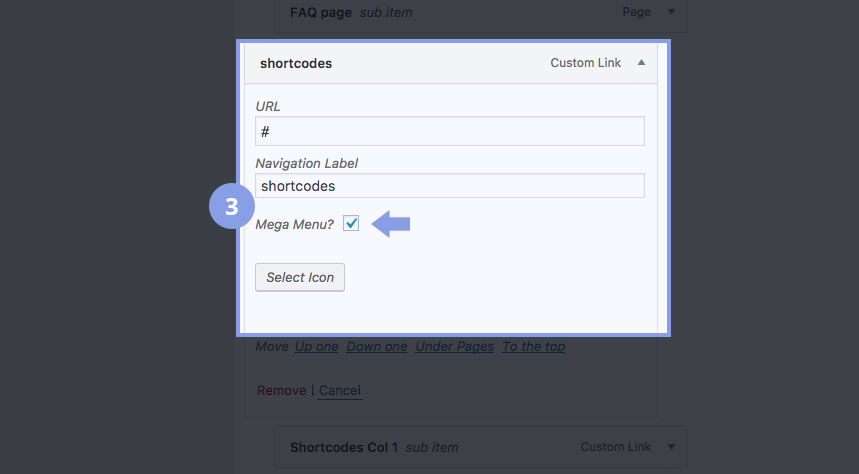Click into the URL input field
This screenshot has height=474, width=859.
pos(450,132)
